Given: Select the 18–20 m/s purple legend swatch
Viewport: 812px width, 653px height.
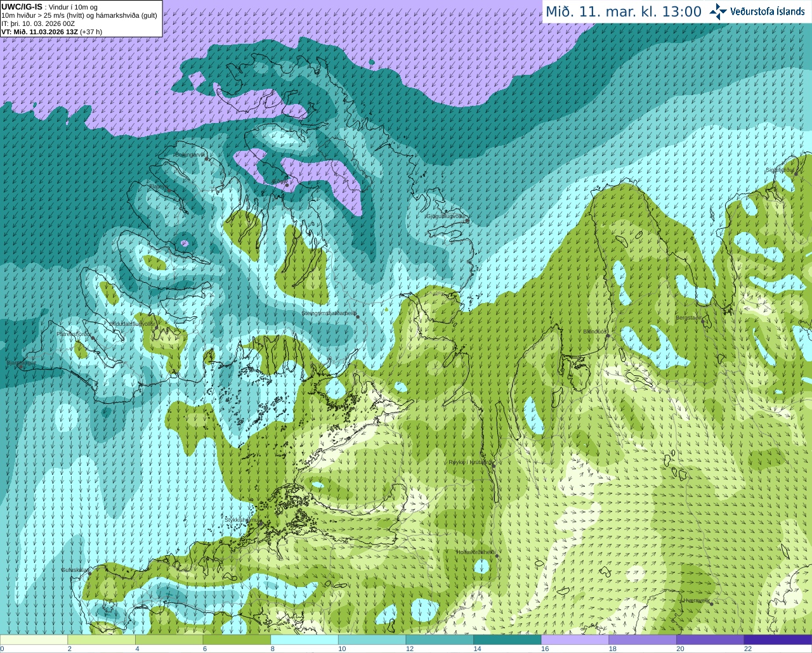Looking at the screenshot, I should coord(643,640).
